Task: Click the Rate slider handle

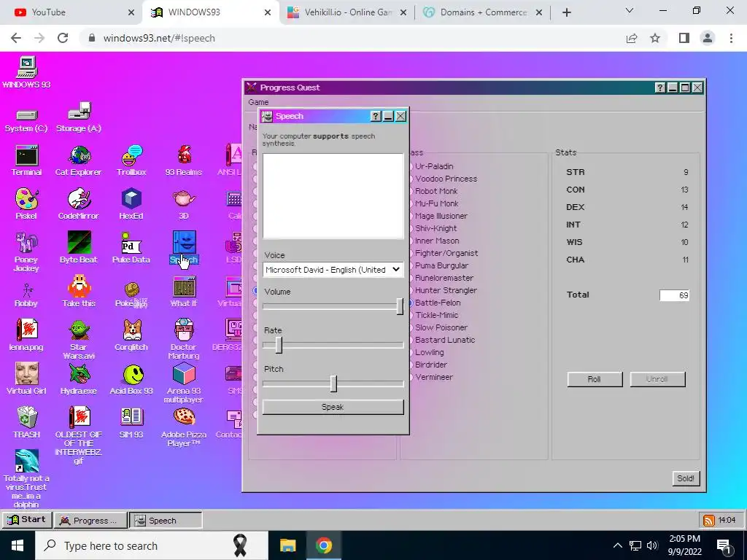Action: point(279,345)
